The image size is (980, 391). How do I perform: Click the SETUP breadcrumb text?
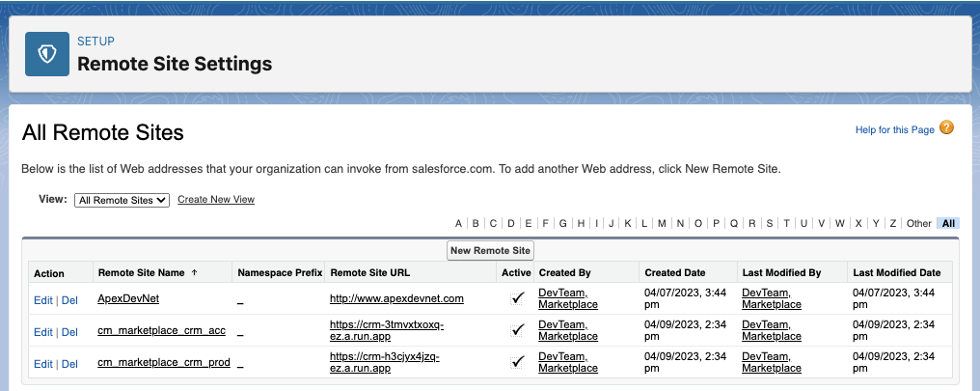point(95,42)
